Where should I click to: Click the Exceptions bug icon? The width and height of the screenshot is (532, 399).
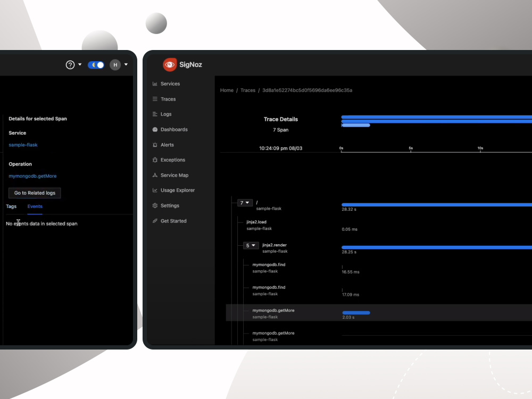coord(155,160)
